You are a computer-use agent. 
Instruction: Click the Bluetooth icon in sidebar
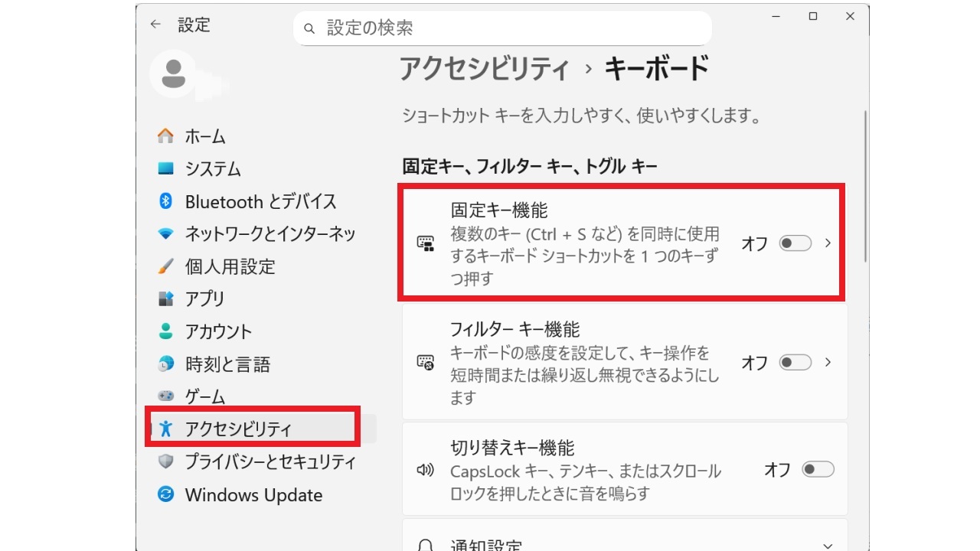coord(165,201)
